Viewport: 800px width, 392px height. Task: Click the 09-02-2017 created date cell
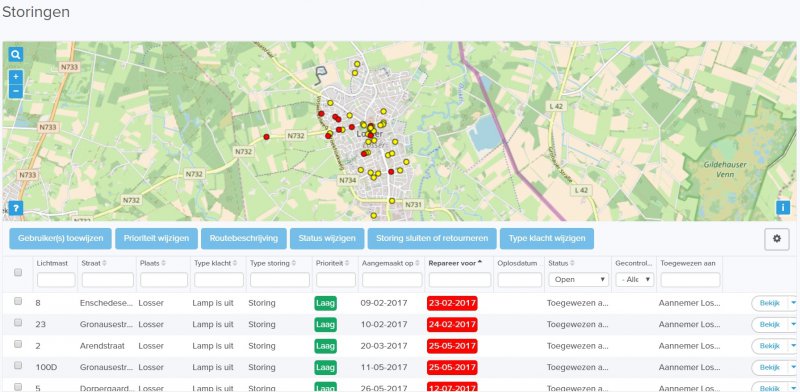point(384,303)
